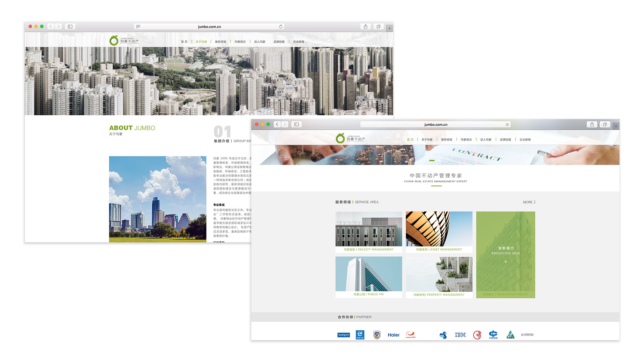
Task: Open the Facility Management link
Action: 369,250
